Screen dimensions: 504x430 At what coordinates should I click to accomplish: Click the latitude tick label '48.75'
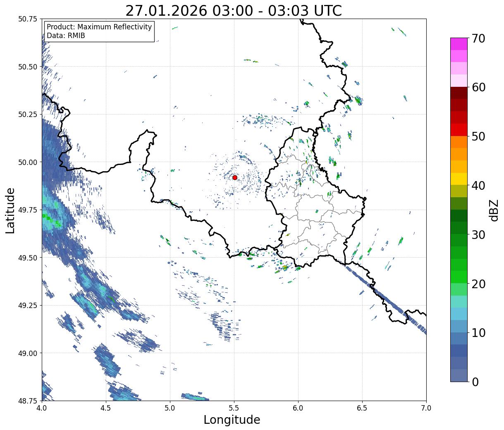(28, 401)
